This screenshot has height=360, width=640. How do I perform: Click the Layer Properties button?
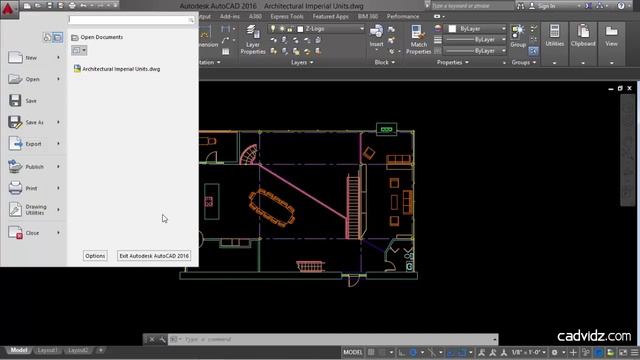click(253, 40)
